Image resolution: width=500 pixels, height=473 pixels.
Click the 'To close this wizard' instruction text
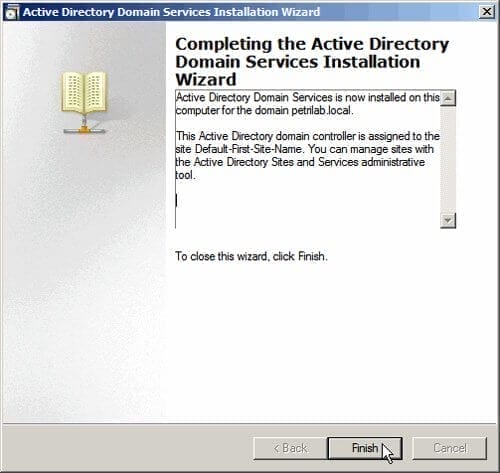[x=251, y=256]
